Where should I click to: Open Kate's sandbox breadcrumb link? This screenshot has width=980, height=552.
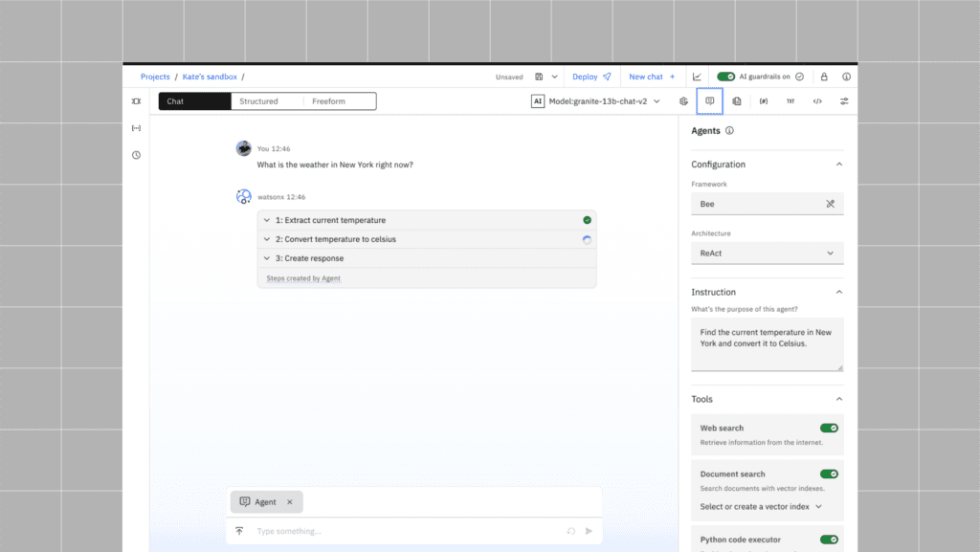point(210,77)
